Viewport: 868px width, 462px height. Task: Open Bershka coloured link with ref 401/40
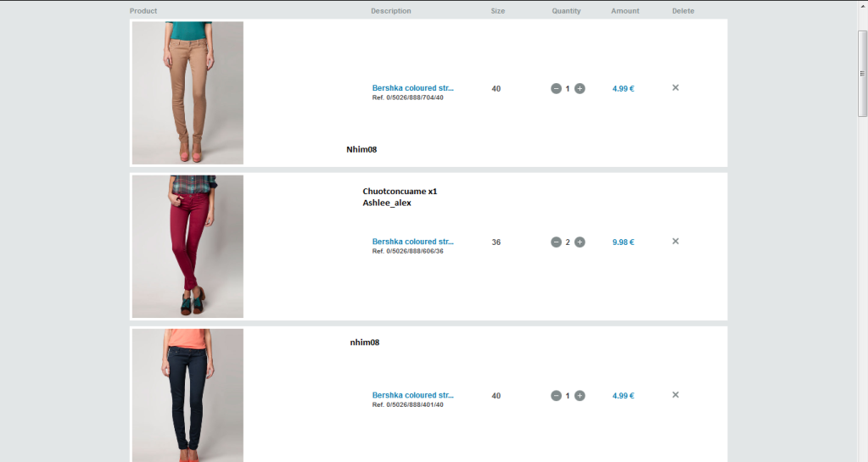413,395
